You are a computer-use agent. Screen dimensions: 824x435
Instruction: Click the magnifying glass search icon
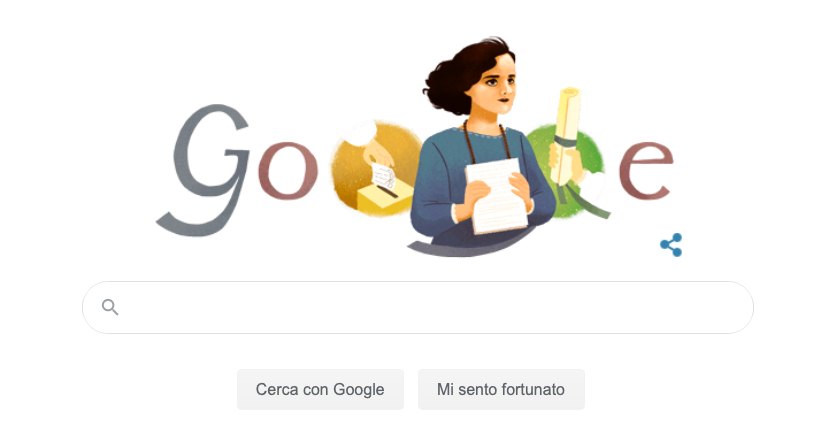pos(110,307)
